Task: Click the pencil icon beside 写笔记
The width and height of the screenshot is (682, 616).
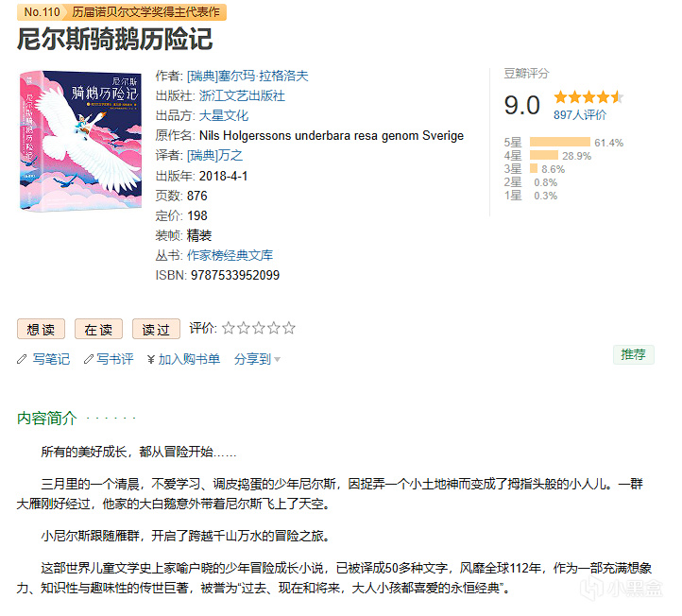Action: [x=22, y=359]
